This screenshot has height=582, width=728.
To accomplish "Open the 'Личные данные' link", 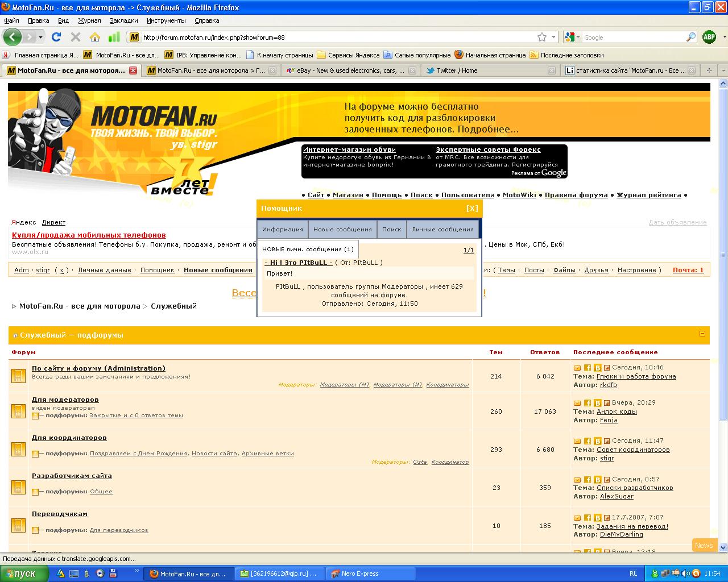I will (104, 270).
